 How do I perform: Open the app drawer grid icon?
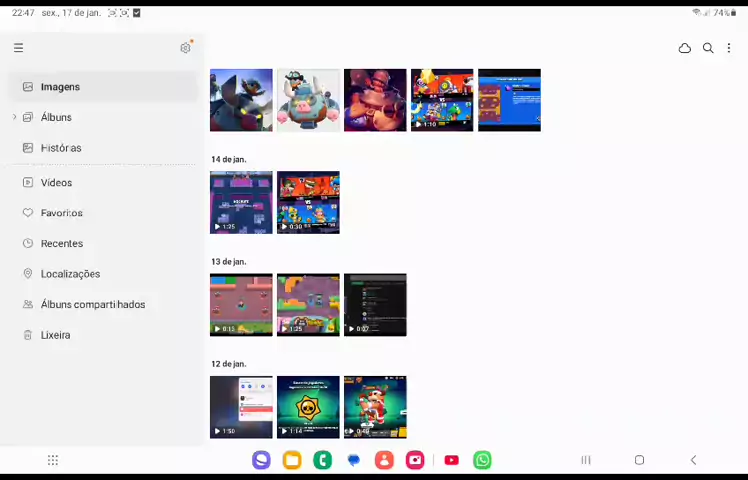pos(53,460)
